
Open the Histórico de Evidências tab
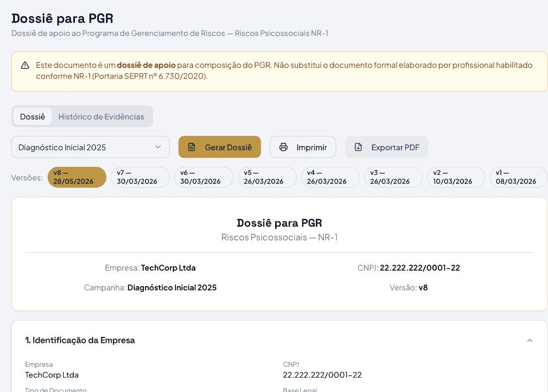coord(101,117)
